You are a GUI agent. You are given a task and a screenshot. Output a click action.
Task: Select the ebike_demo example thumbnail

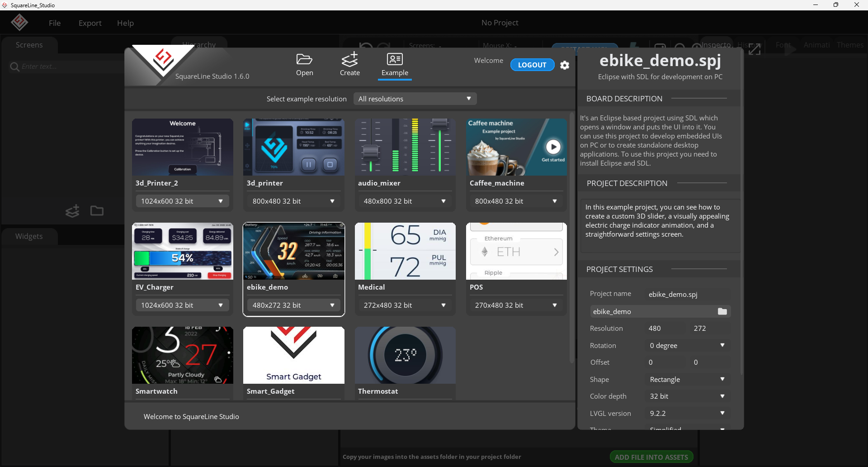[x=294, y=251]
